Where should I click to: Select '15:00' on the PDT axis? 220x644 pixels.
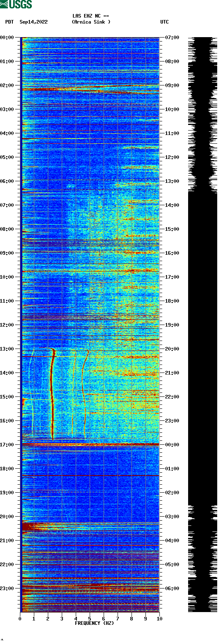coord(7,397)
